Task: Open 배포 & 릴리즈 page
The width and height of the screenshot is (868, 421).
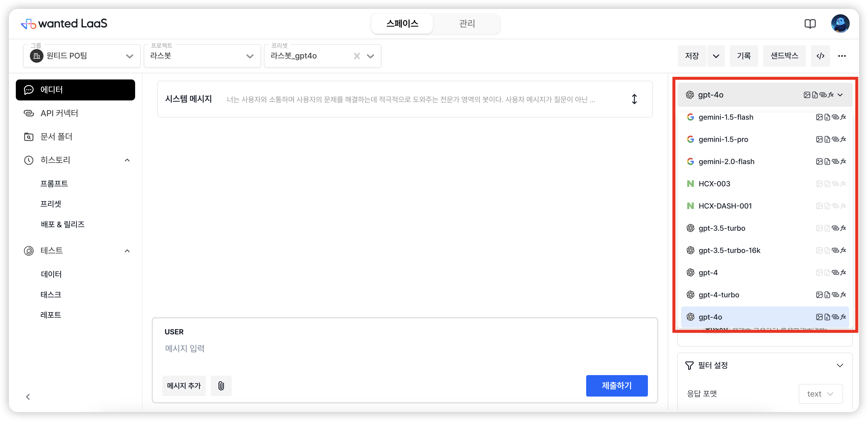Action: (x=63, y=225)
